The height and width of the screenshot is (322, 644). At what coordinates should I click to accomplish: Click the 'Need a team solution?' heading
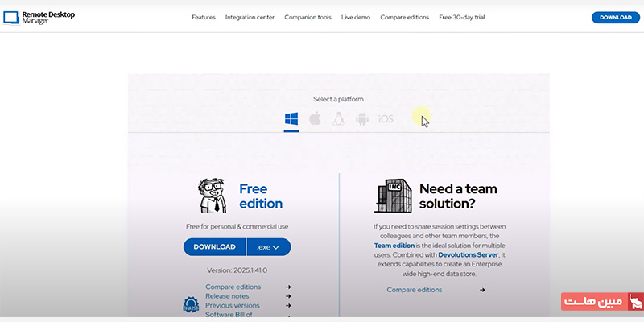coord(458,196)
